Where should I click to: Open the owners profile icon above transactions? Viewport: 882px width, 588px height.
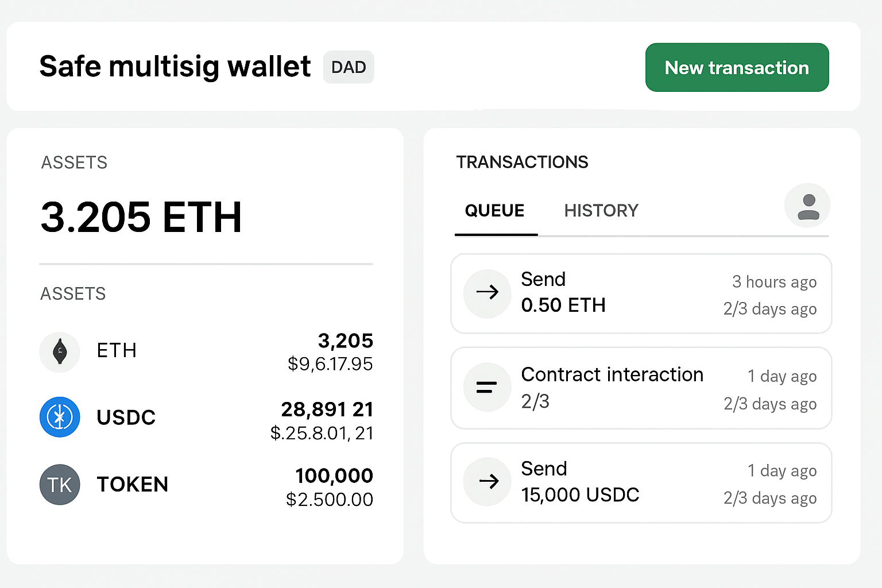[807, 205]
